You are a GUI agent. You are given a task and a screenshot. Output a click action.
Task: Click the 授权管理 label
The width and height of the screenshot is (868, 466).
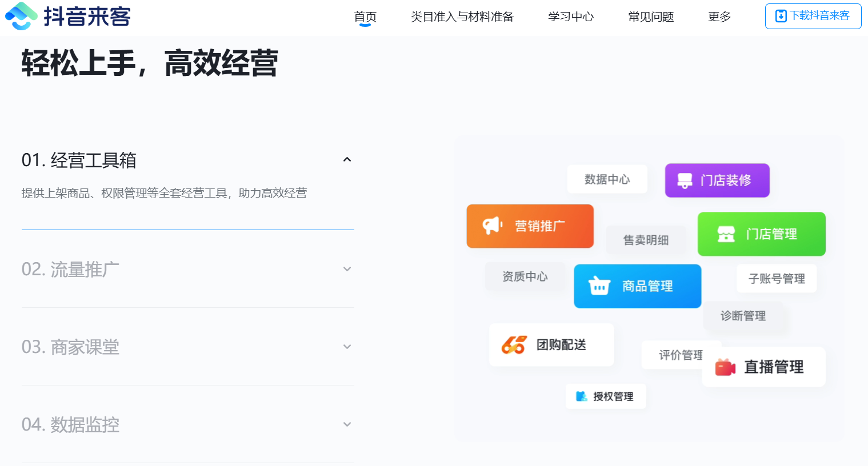coord(613,396)
